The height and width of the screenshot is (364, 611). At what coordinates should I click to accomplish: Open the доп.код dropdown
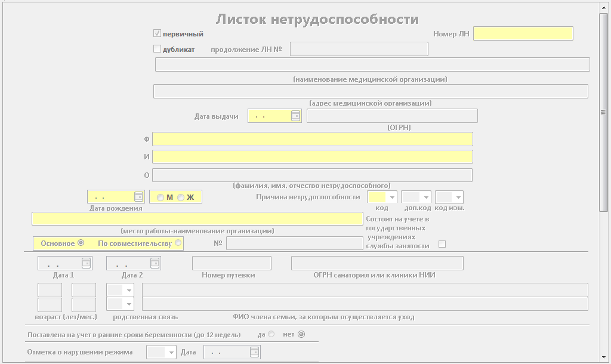(425, 197)
